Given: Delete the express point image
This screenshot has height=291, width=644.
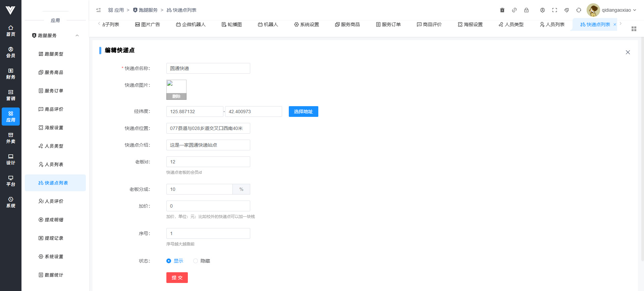Looking at the screenshot, I should [x=176, y=96].
